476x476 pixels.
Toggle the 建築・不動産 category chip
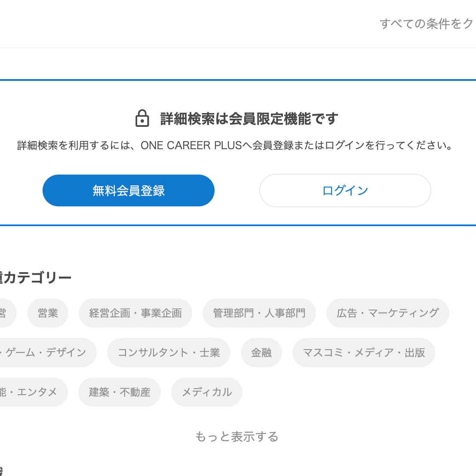[x=120, y=392]
